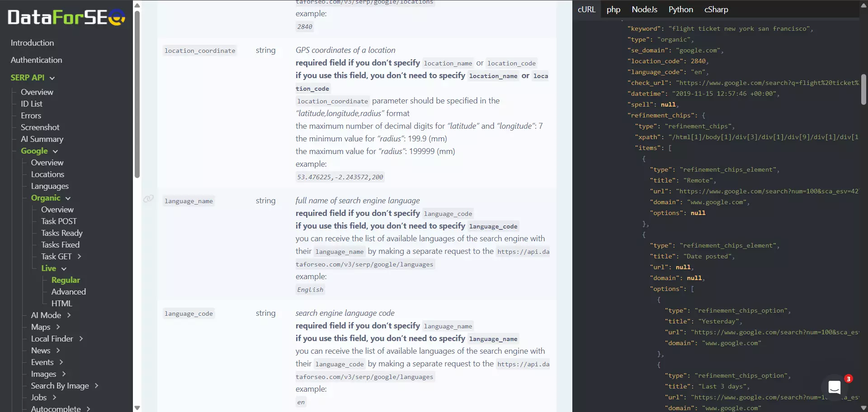The width and height of the screenshot is (868, 412).
Task: Open the cSharp code examples
Action: pyautogui.click(x=716, y=9)
